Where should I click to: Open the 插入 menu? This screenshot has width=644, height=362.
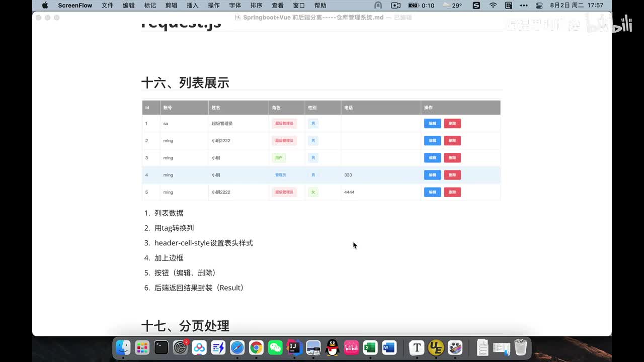click(192, 6)
